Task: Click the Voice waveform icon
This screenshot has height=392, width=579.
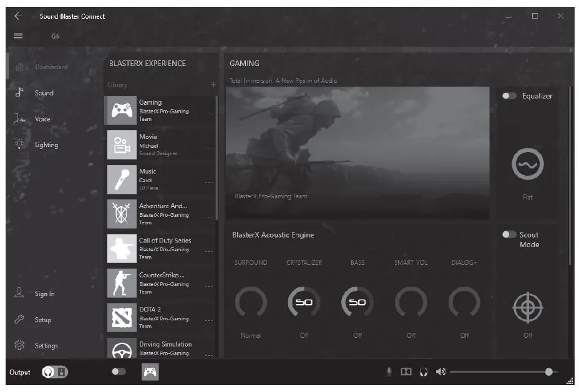Action: point(19,118)
